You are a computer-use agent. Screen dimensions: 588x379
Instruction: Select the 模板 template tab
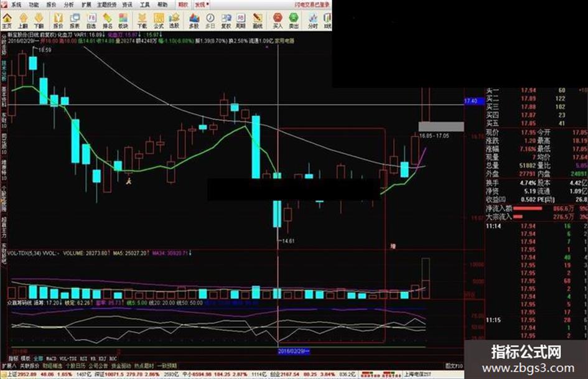coord(25,358)
